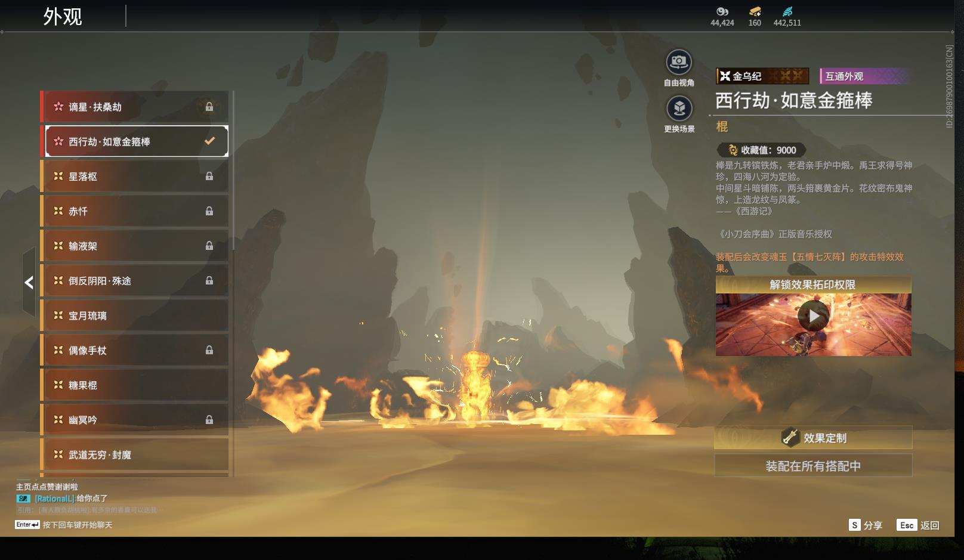Click the 金乌纪 series tag

point(762,76)
